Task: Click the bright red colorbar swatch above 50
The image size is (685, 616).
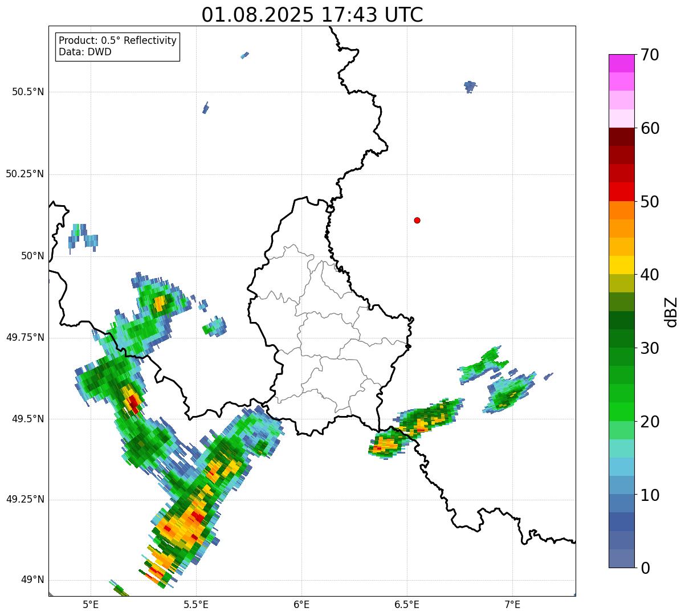Action: (621, 191)
